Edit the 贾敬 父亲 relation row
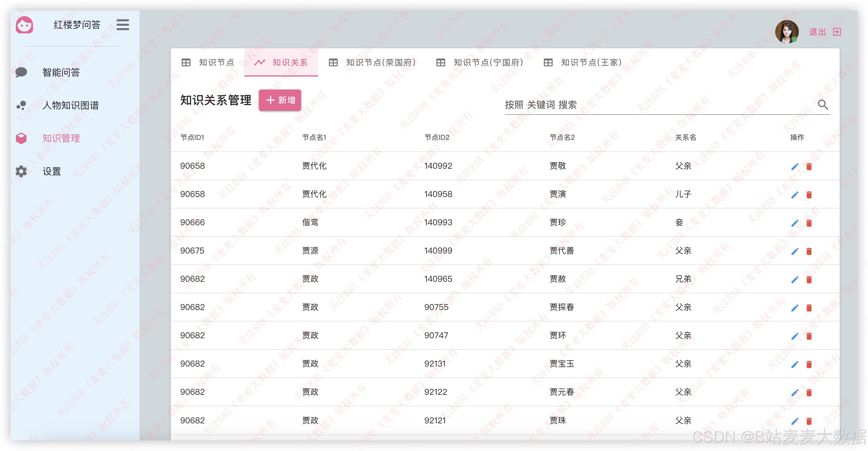This screenshot has width=868, height=451. (795, 166)
